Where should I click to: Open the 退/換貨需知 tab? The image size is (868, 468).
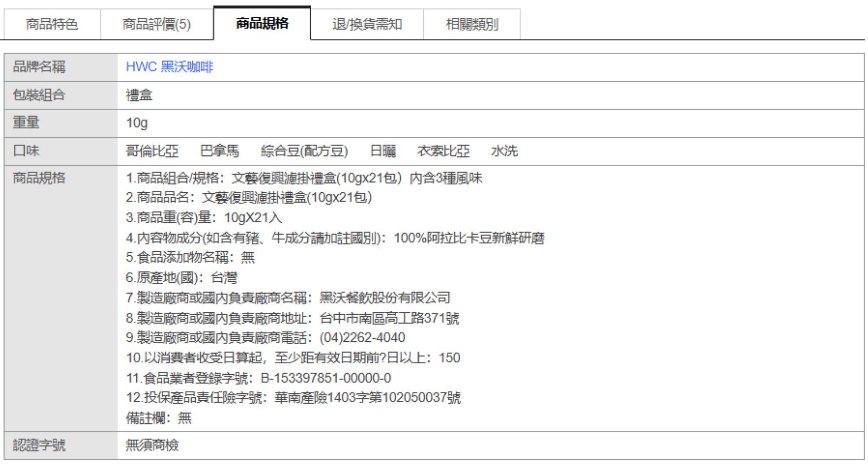367,24
